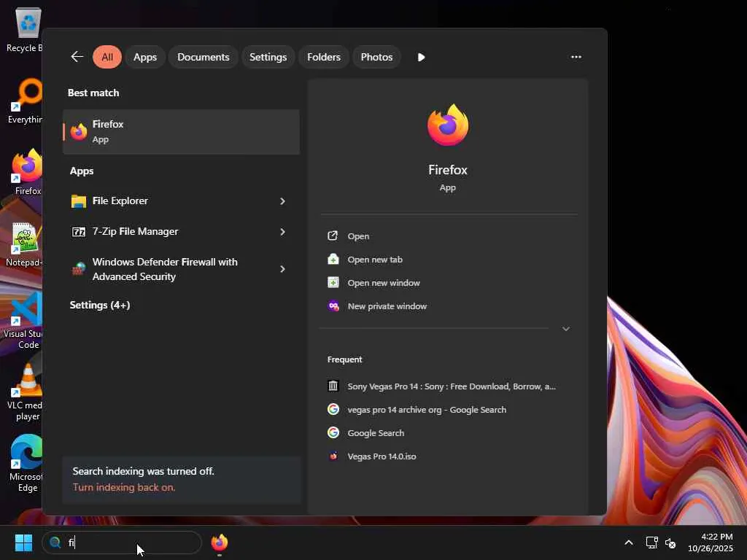Screen dimensions: 747x560
Task: Switch to the Settings filter tab
Action: [268, 57]
